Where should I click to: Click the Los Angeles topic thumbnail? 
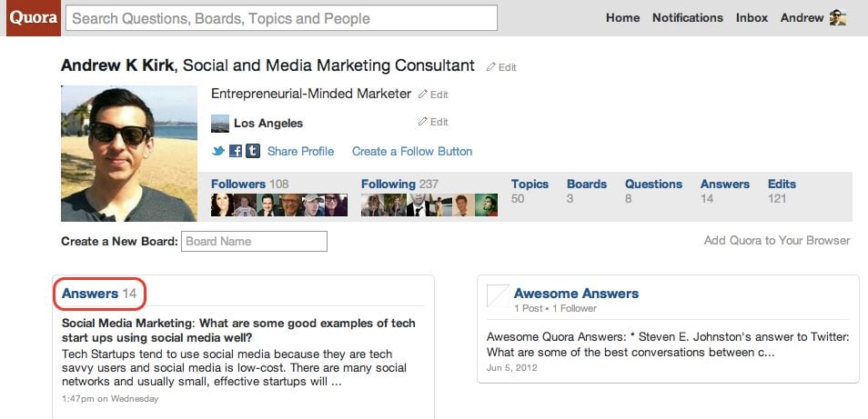pyautogui.click(x=220, y=124)
